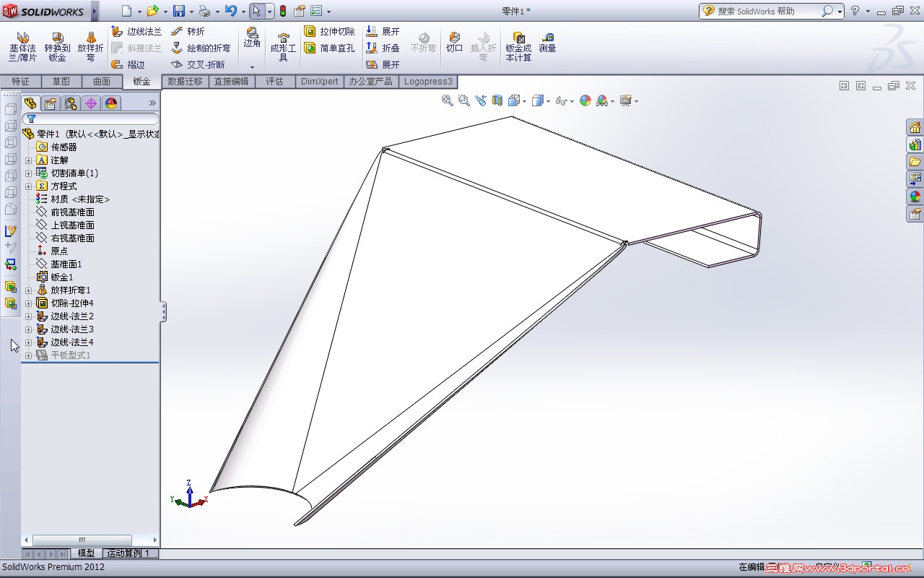Select the 褶边 hem tool

click(x=128, y=64)
